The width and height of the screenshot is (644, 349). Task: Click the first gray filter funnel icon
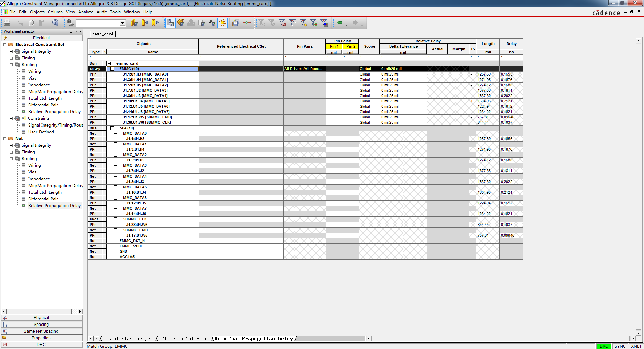click(262, 23)
